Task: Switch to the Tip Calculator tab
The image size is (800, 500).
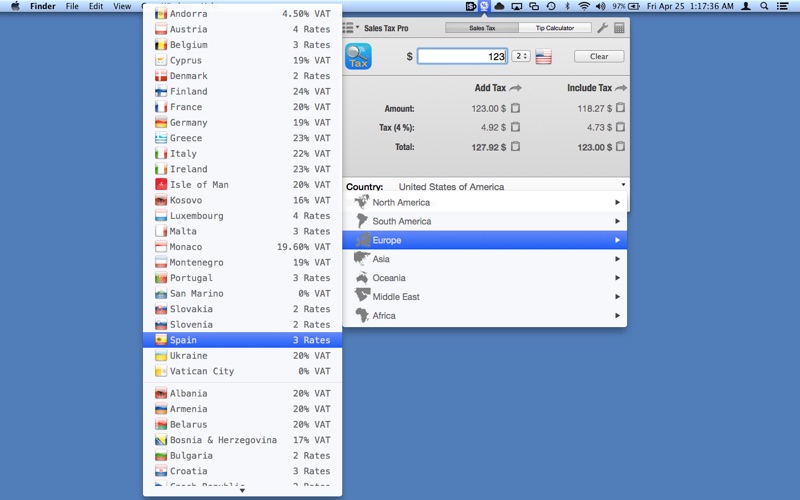Action: [555, 28]
